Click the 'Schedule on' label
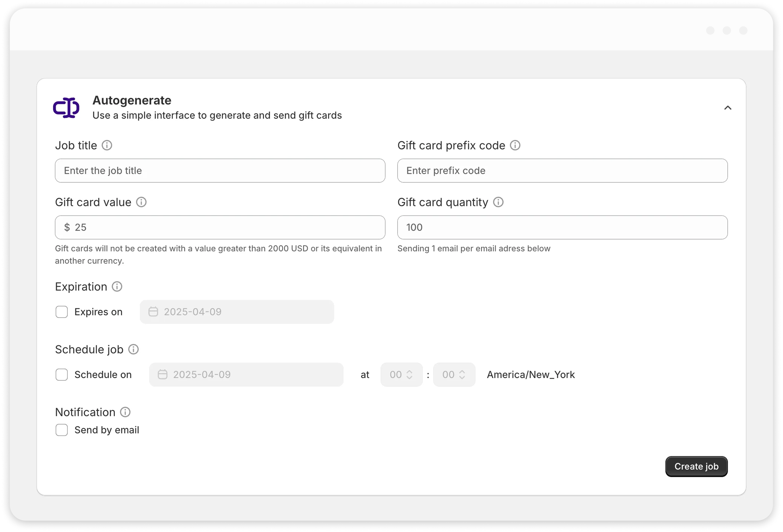Screen dimensions: 783x532 pos(103,374)
